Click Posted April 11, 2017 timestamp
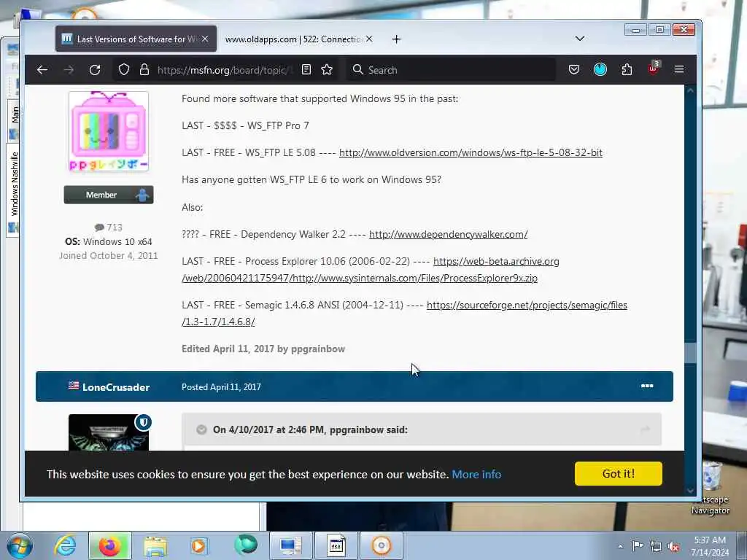 221,387
